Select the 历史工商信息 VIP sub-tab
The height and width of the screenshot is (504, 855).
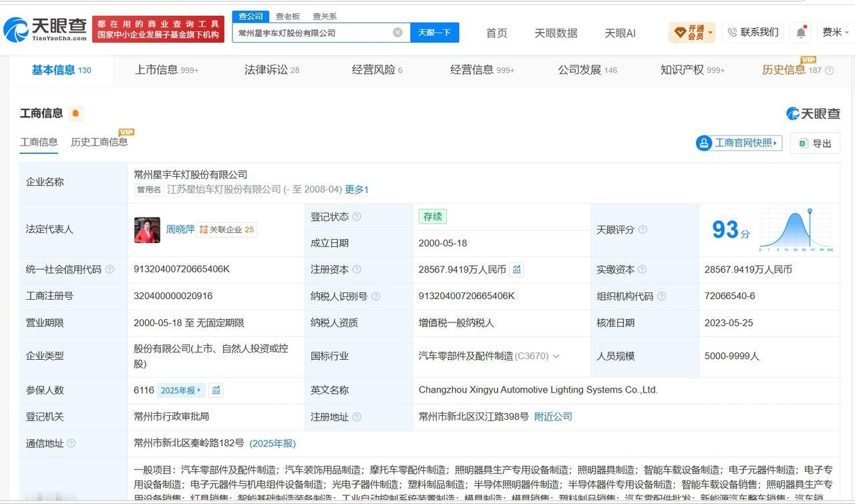(x=99, y=142)
